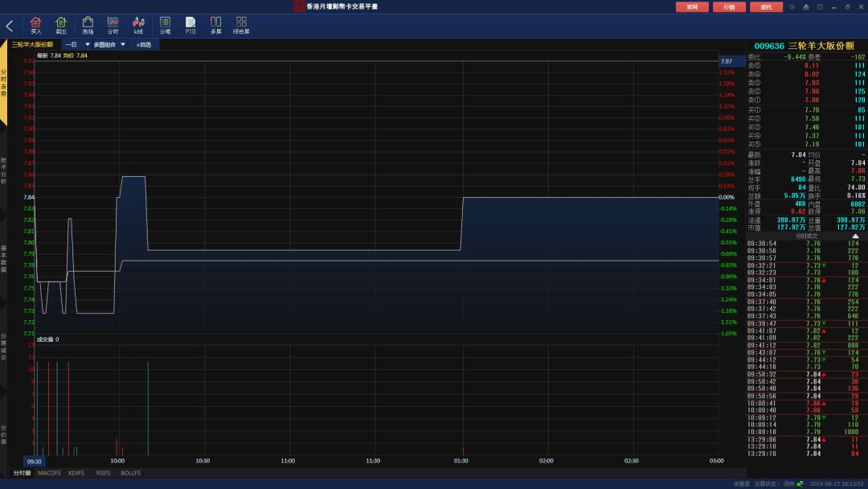868x489 pixels.
Task: Click the 最新 7.84 均价 7.84 header text
Action: [62, 55]
